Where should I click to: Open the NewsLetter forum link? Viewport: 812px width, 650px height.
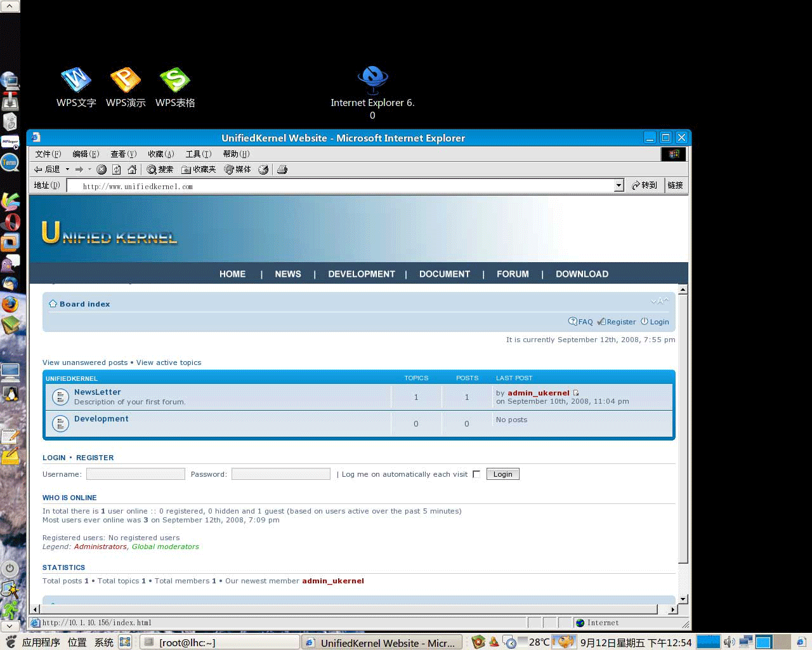(97, 392)
